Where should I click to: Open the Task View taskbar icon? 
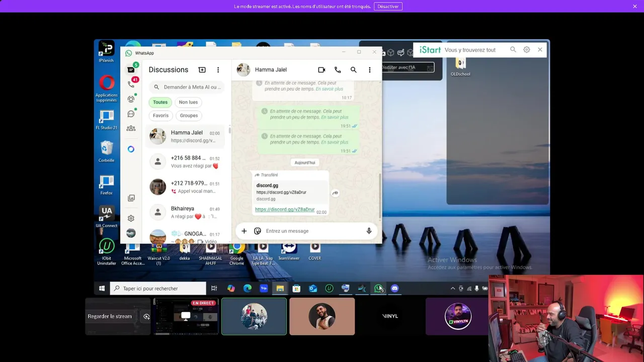coord(214,289)
